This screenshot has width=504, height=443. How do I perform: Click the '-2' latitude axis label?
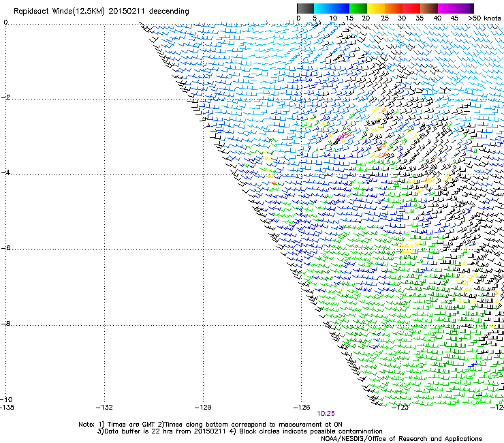pos(5,97)
